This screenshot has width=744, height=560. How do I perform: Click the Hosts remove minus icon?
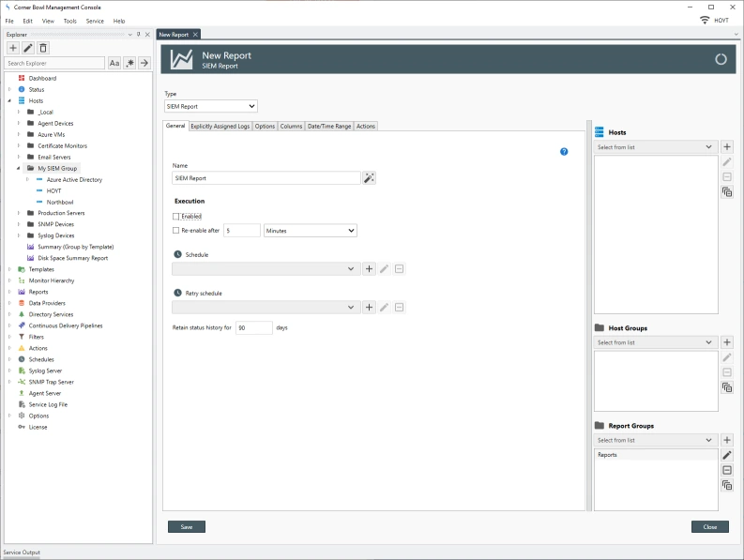(726, 177)
